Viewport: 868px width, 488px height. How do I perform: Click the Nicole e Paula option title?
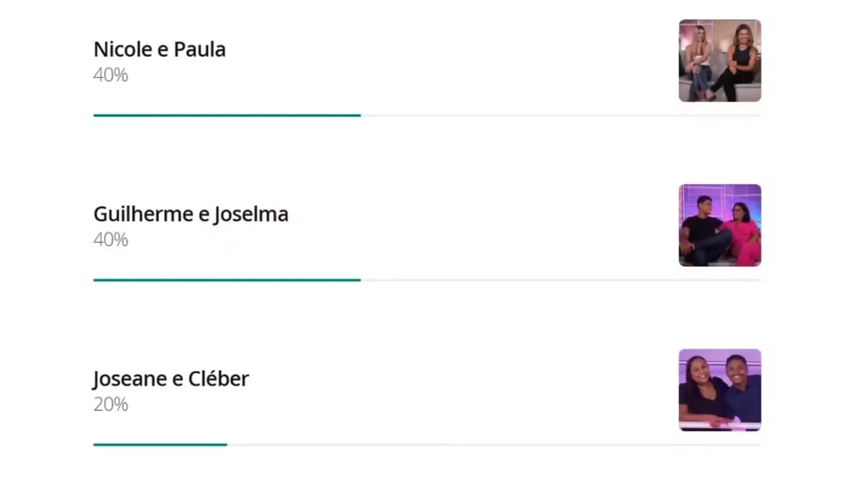(159, 50)
